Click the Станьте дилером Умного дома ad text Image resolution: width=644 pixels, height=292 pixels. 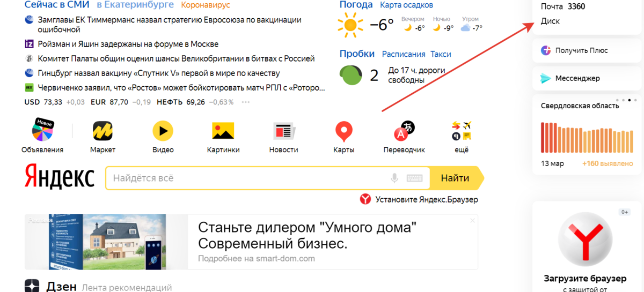coord(308,235)
